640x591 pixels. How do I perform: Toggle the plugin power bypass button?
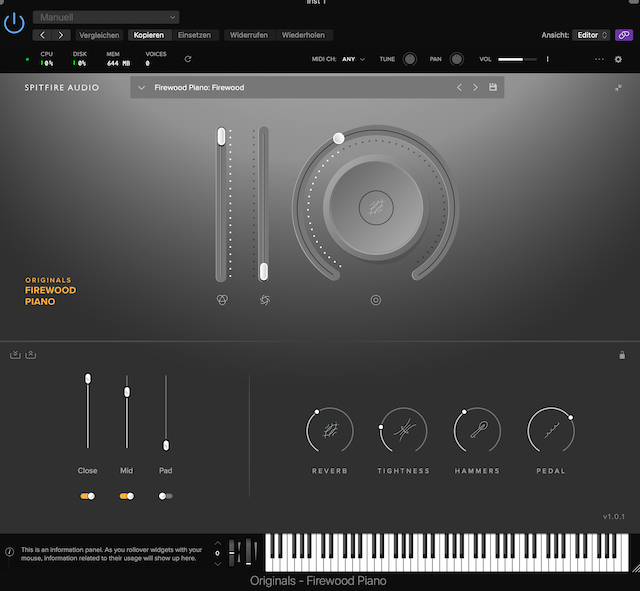tap(14, 23)
